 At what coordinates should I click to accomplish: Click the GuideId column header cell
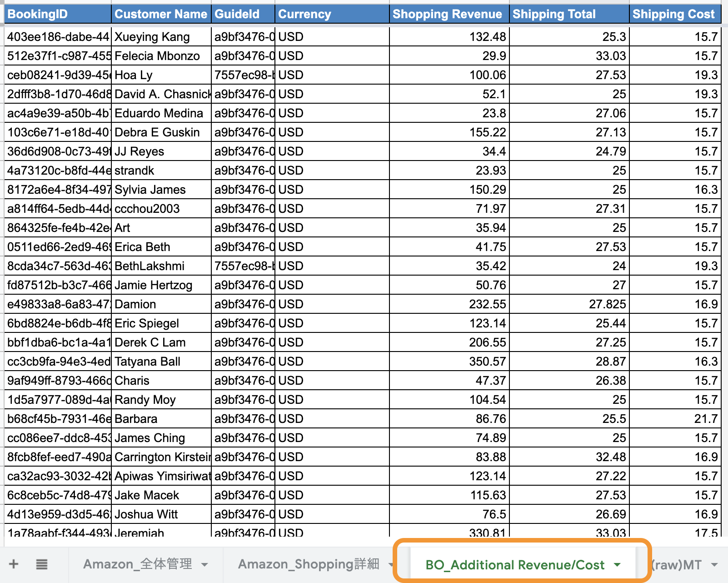click(243, 14)
